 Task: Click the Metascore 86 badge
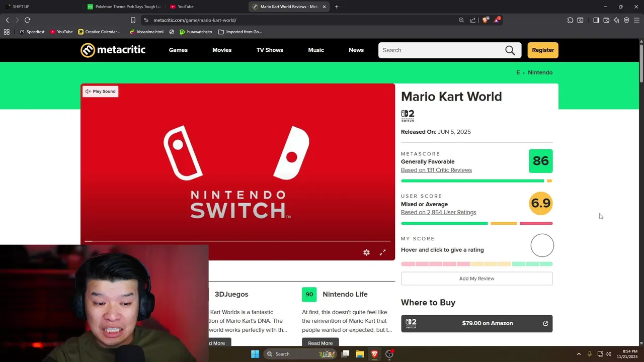pyautogui.click(x=540, y=161)
